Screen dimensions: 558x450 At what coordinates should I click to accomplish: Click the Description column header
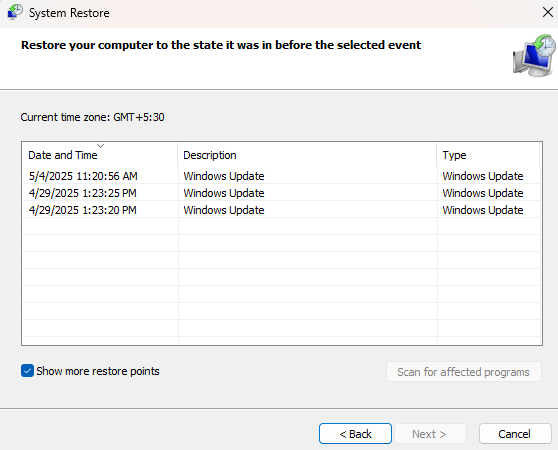click(x=307, y=155)
